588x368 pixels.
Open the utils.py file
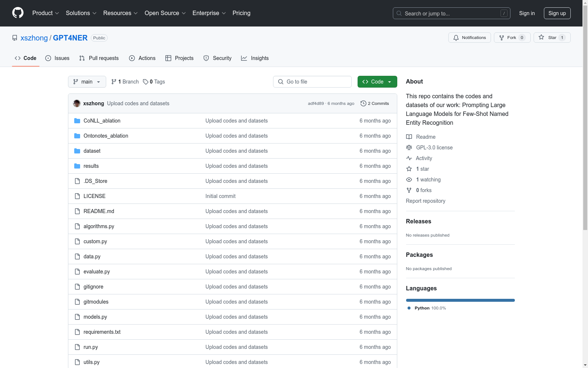click(92, 362)
